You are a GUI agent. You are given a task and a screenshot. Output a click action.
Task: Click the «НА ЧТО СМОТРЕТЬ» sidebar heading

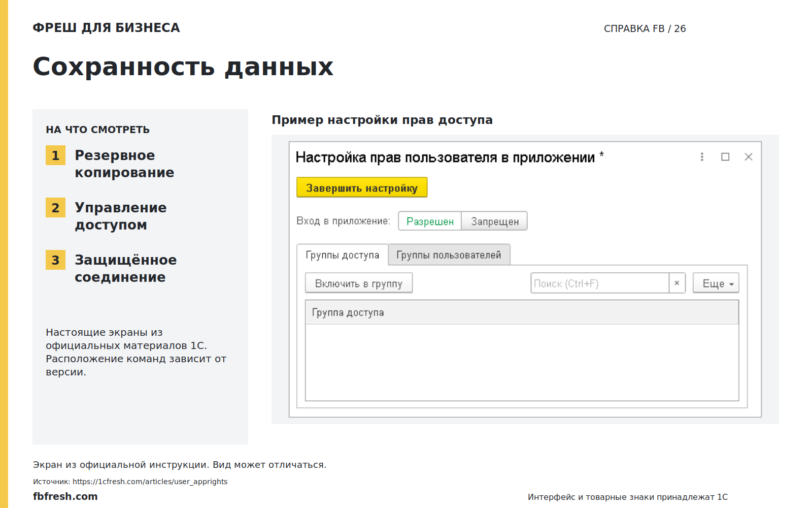tap(97, 130)
